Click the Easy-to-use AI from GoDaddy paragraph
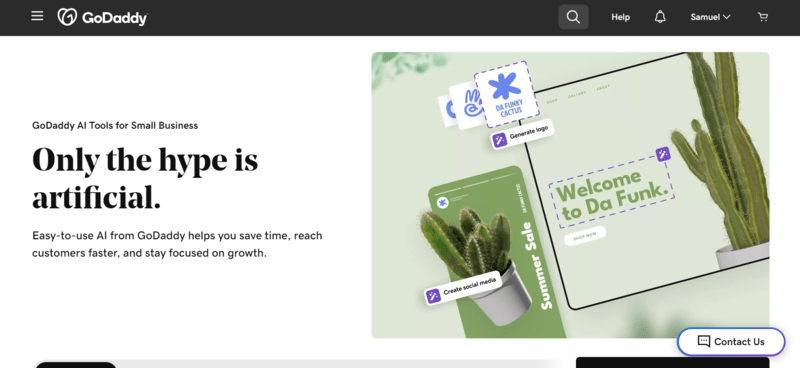Screen dimensions: 800x368 177,244
